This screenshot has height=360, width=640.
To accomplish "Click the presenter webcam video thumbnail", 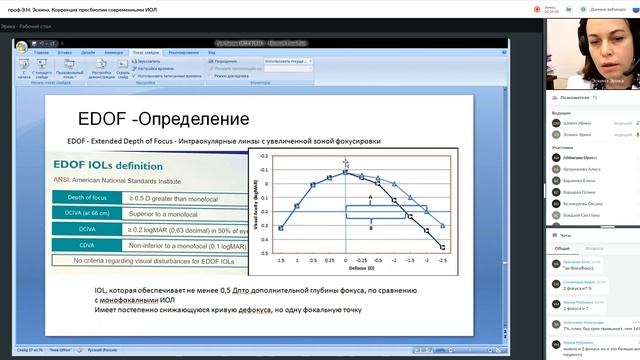I will click(593, 54).
